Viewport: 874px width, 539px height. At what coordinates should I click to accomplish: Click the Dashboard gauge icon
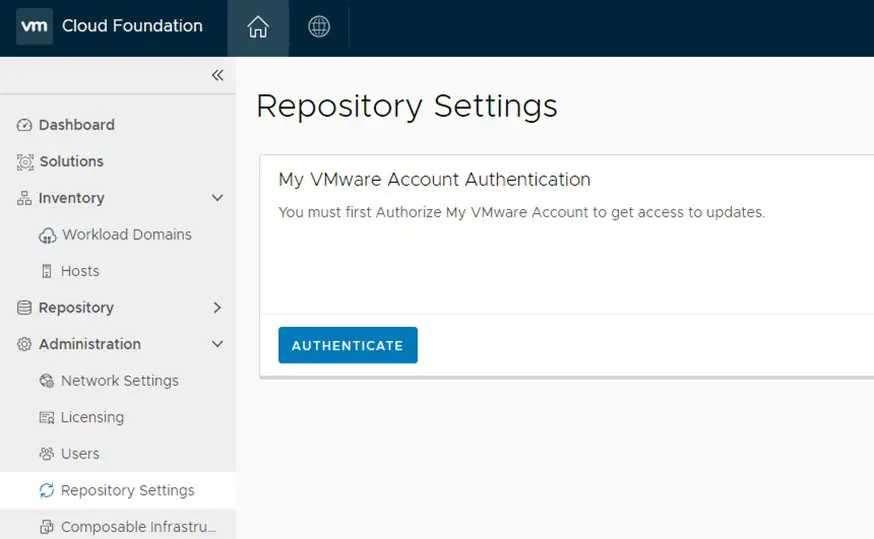[x=24, y=125]
